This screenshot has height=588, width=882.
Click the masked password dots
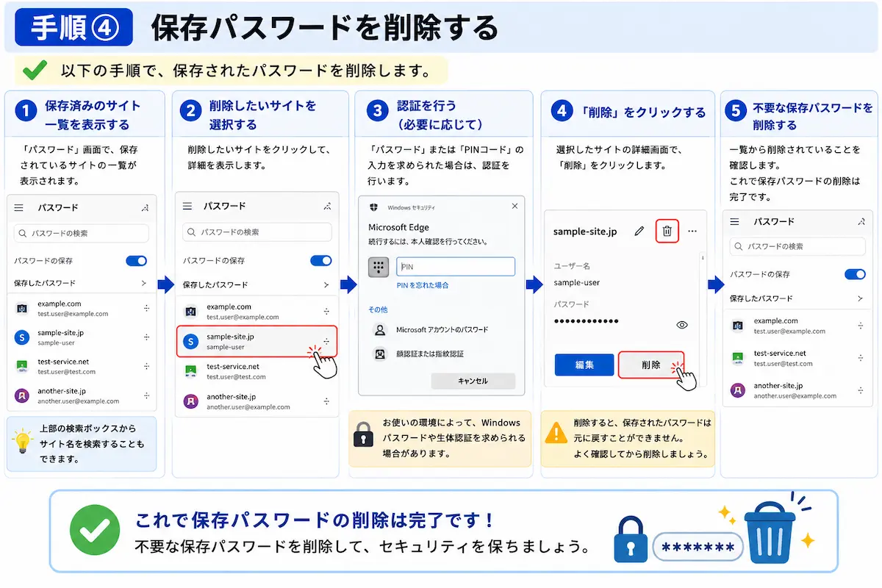586,321
